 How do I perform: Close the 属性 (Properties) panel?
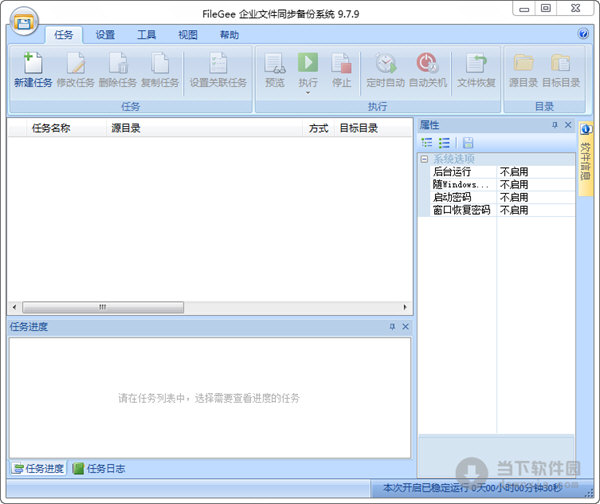tap(568, 125)
